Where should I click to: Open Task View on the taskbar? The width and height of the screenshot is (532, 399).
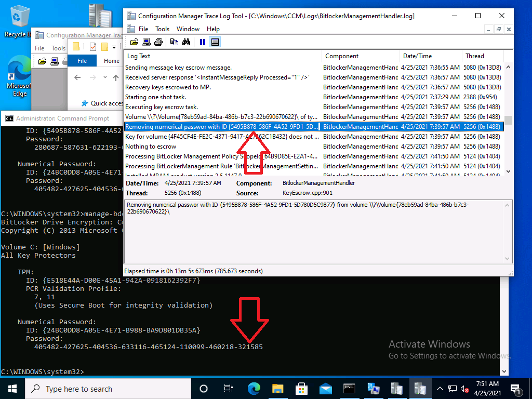tap(229, 389)
